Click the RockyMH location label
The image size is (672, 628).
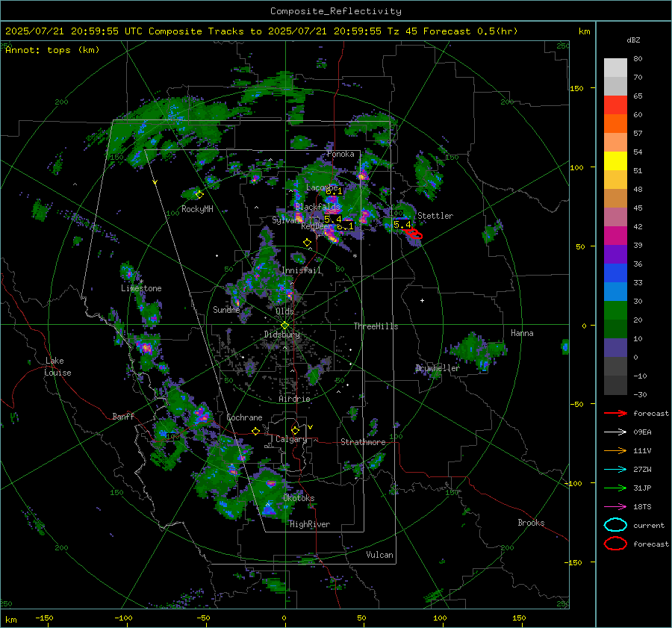tap(197, 209)
